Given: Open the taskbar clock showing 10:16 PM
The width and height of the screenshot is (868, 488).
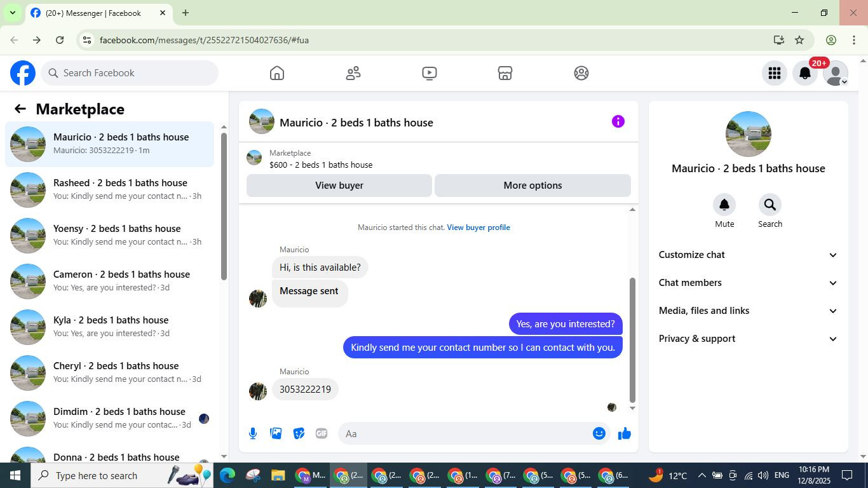Looking at the screenshot, I should (813, 475).
